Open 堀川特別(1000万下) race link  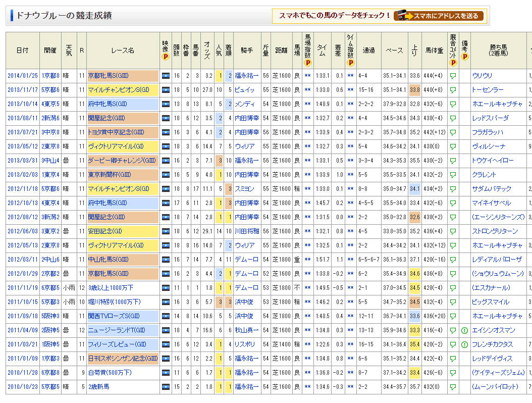111,302
